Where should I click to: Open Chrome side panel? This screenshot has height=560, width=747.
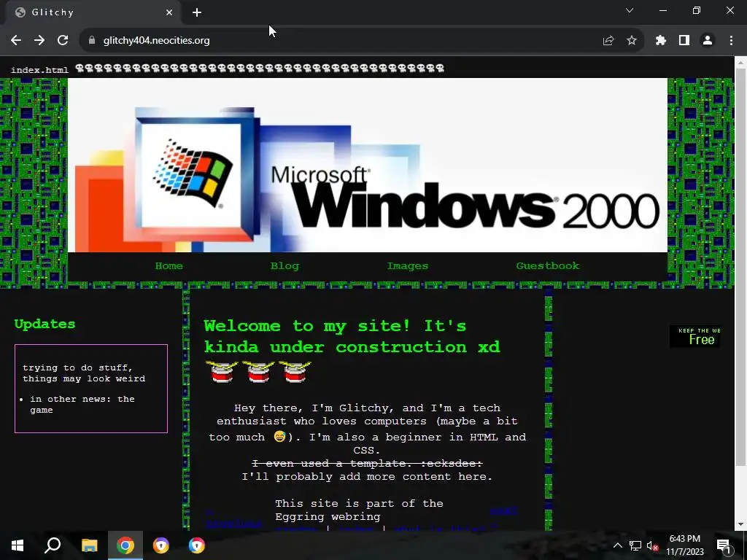684,41
